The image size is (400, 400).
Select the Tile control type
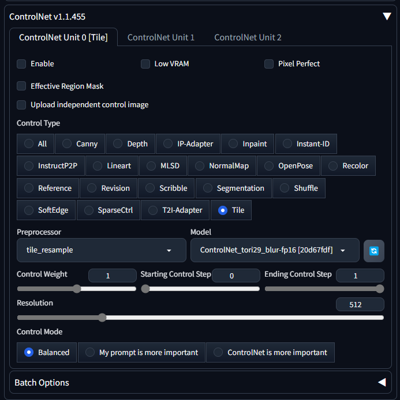click(231, 210)
